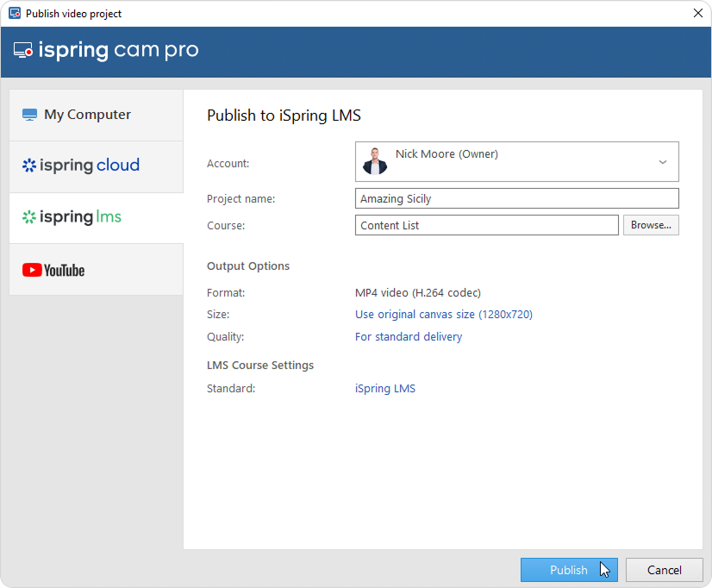Open the iSpring Cloud publishing tab
This screenshot has height=588, width=712.
[96, 166]
